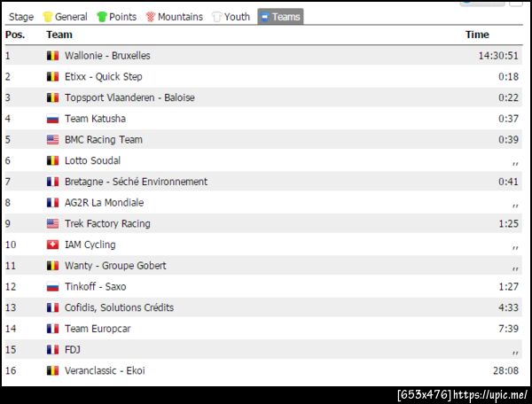Screen dimensions: 532x404
Task: Select the 1:25 time gap
Action: point(508,223)
